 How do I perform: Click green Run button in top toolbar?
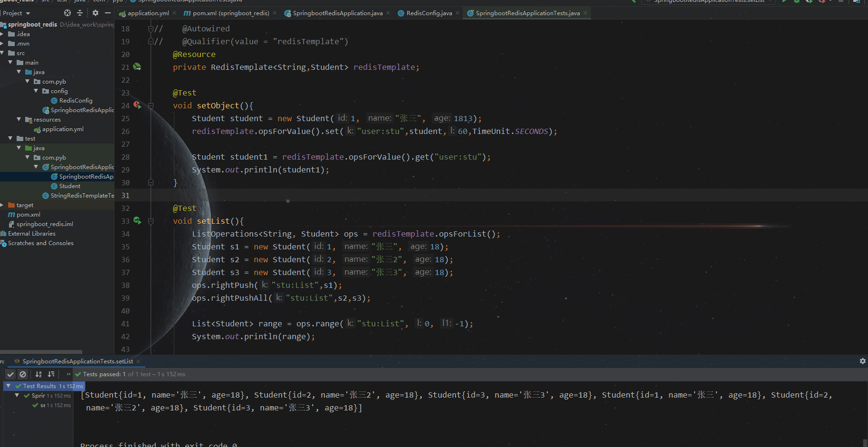coord(784,1)
